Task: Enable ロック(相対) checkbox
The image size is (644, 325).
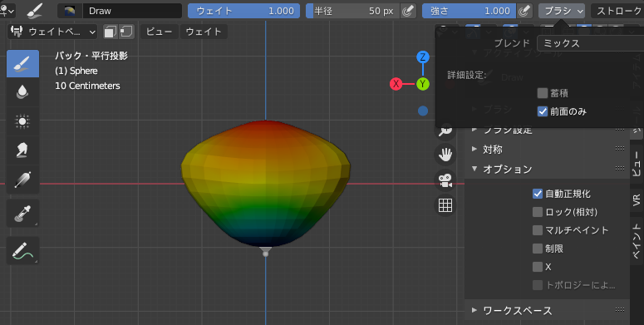Action: pyautogui.click(x=538, y=212)
